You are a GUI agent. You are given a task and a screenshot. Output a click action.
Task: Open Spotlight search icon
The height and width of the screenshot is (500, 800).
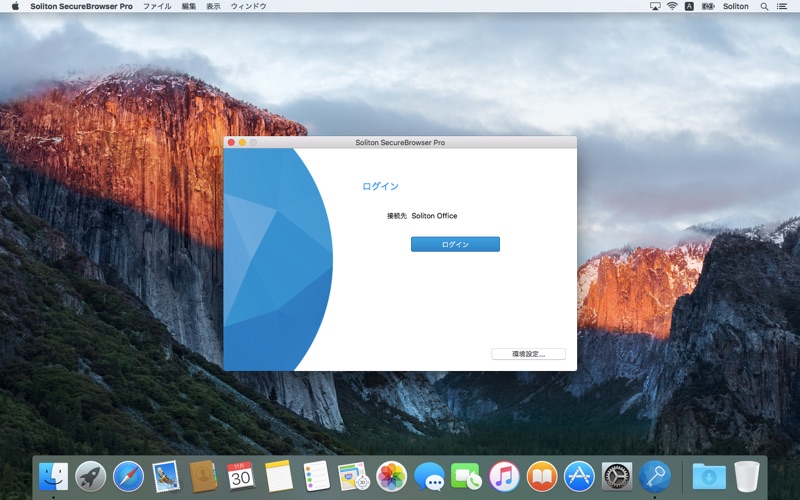click(x=764, y=6)
